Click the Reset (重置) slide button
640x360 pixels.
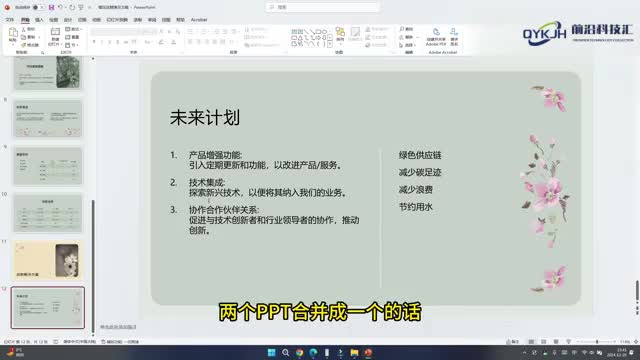[x=72, y=37]
